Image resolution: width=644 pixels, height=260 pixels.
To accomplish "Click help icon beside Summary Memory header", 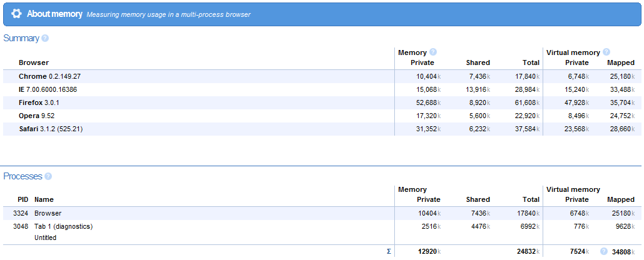I will (x=433, y=52).
